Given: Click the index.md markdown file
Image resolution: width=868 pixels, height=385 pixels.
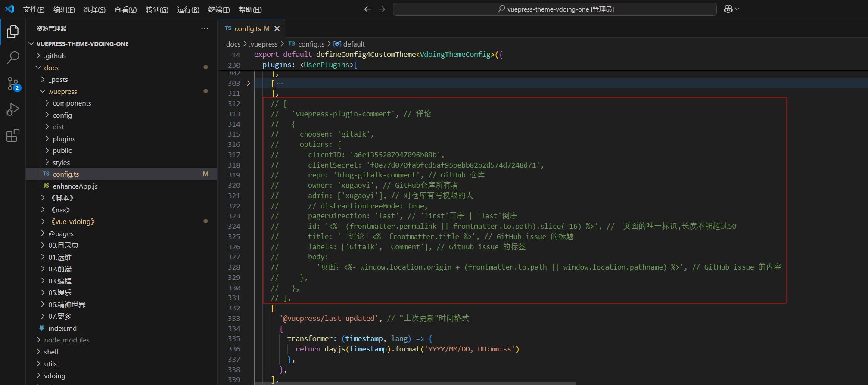Looking at the screenshot, I should click(62, 328).
